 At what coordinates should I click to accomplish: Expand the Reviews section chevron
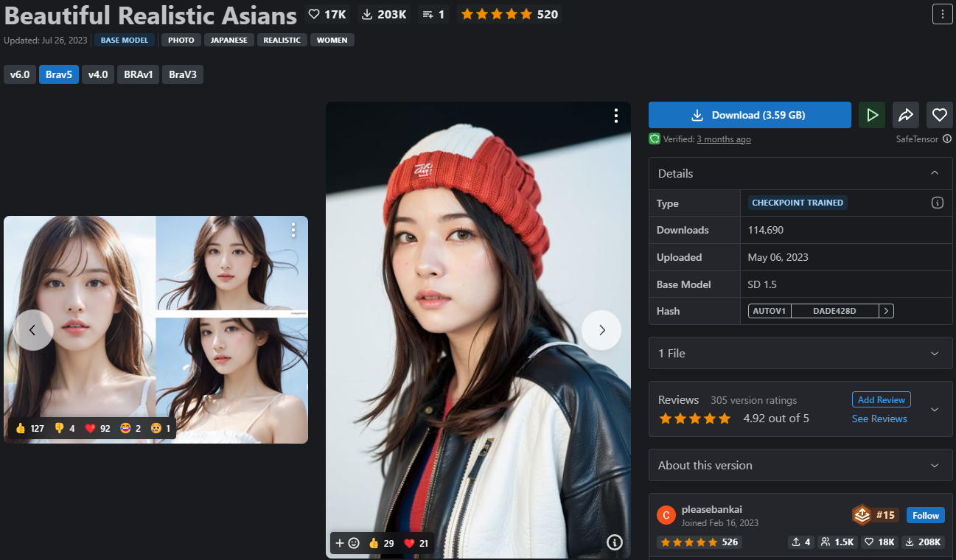[935, 410]
